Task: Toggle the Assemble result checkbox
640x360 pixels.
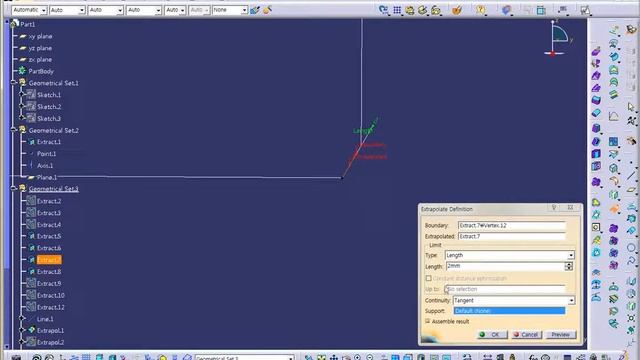Action: click(x=428, y=321)
